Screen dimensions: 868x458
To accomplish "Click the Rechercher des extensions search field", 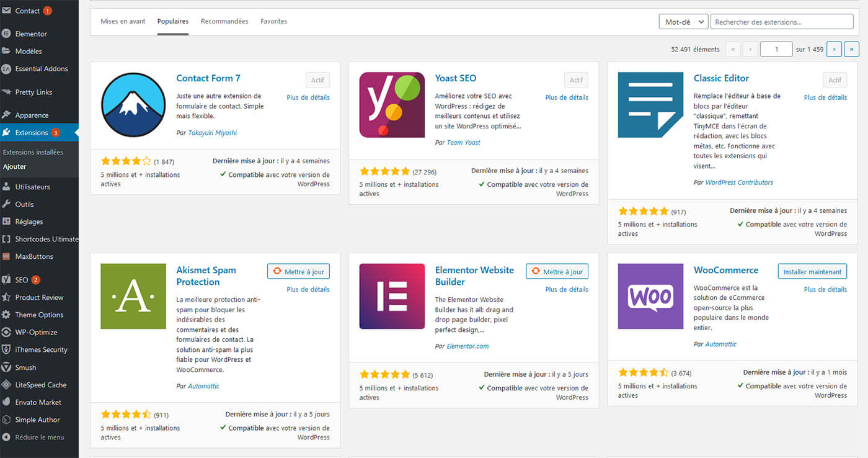I will click(x=782, y=22).
